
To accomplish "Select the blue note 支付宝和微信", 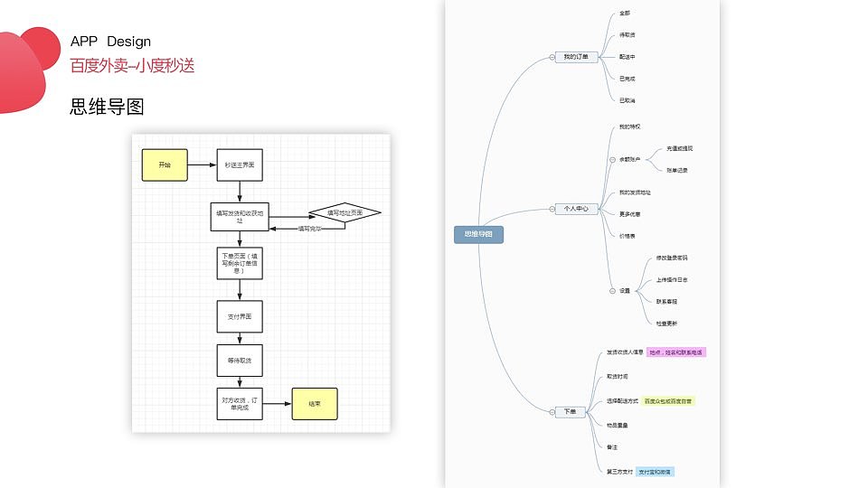I will tap(655, 472).
